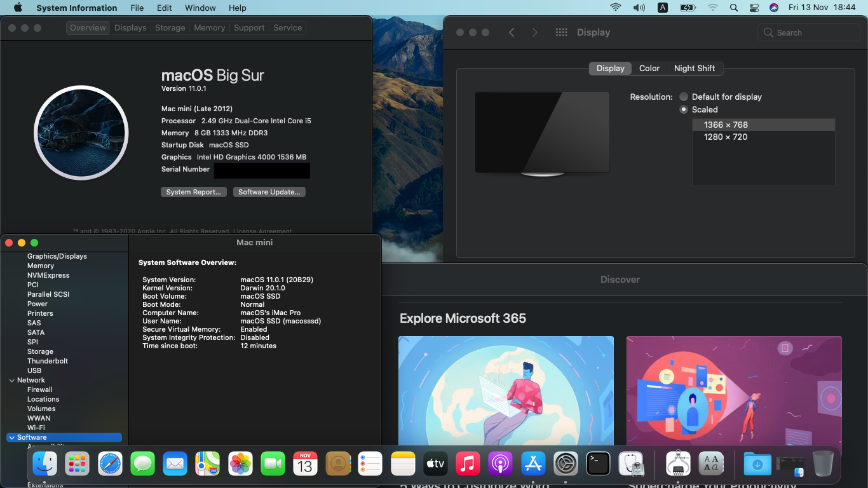
Task: Open the Window menu
Action: (200, 8)
